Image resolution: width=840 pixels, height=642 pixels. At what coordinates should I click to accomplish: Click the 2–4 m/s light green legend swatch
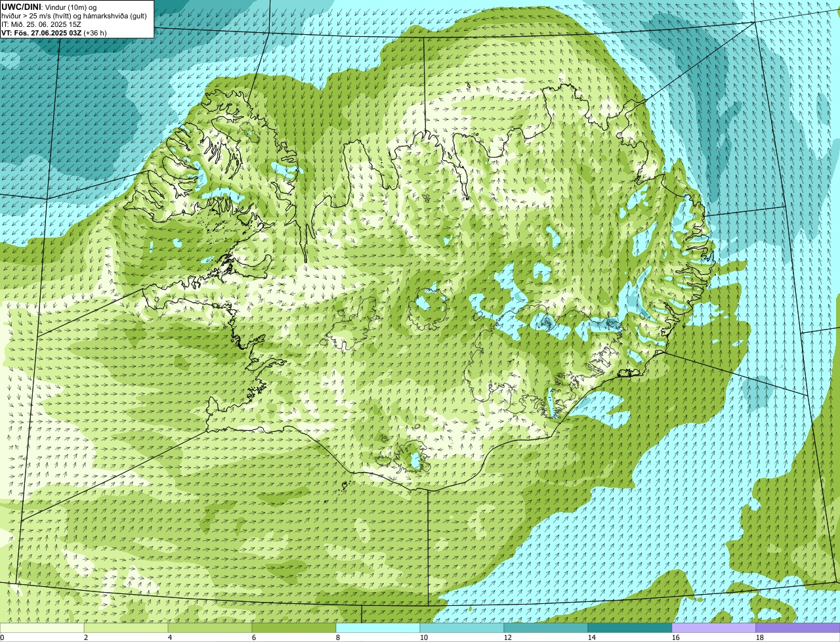coord(126,628)
